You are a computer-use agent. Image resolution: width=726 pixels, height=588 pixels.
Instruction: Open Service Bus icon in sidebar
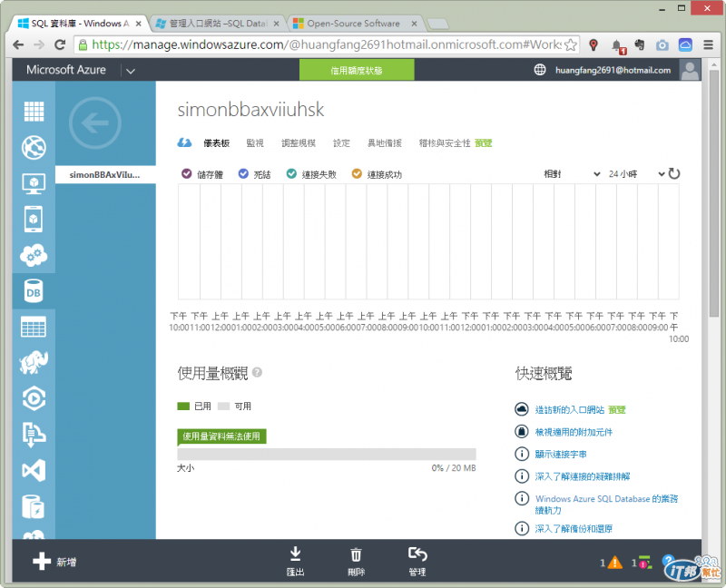pyautogui.click(x=34, y=435)
